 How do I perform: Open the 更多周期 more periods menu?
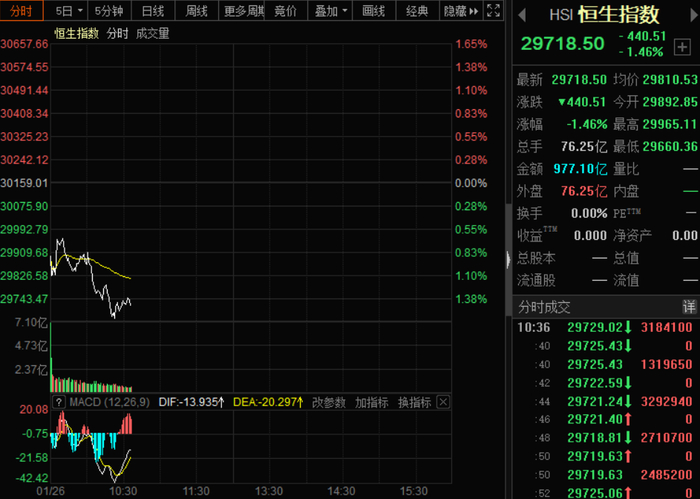(242, 11)
